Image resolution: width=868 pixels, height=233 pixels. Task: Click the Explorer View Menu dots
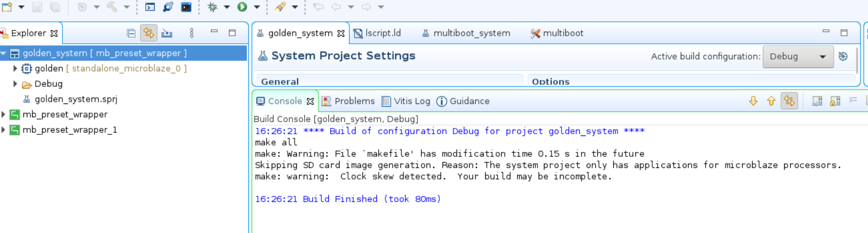(x=192, y=33)
